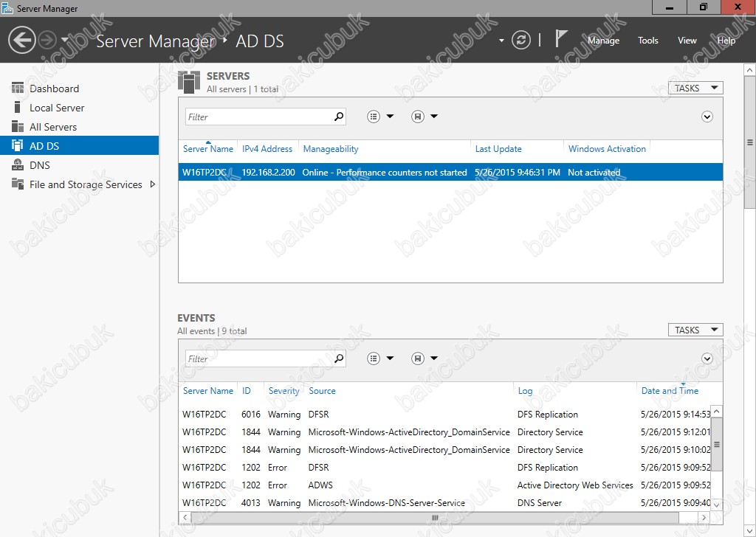Viewport: 756px width, 537px height.
Task: Open the Events list options icon
Action: click(x=374, y=358)
